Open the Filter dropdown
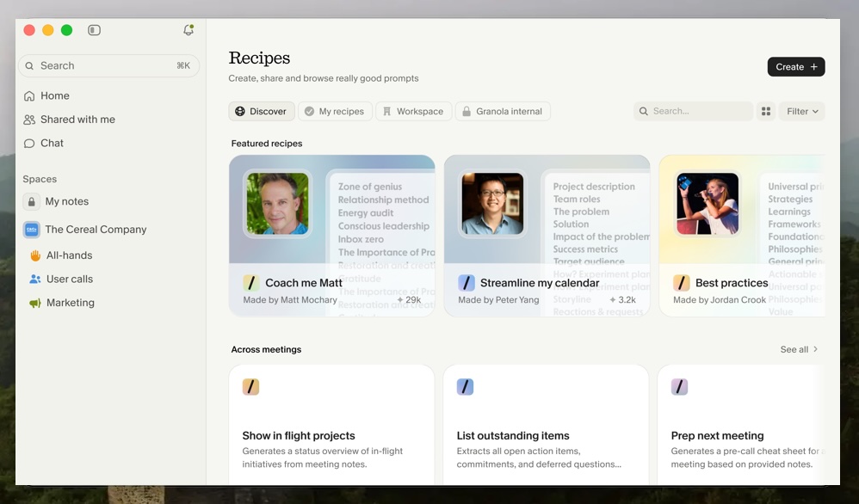This screenshot has height=504, width=859. tap(802, 111)
